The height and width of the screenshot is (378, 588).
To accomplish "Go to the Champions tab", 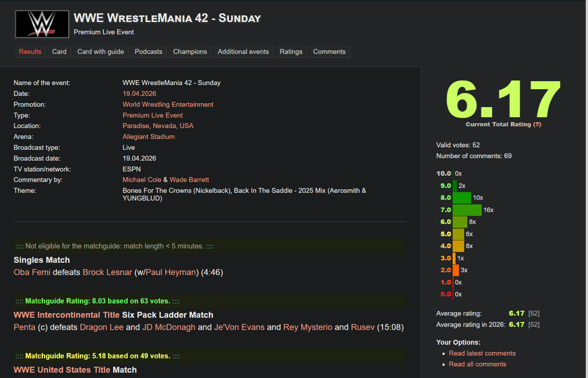I will click(190, 52).
